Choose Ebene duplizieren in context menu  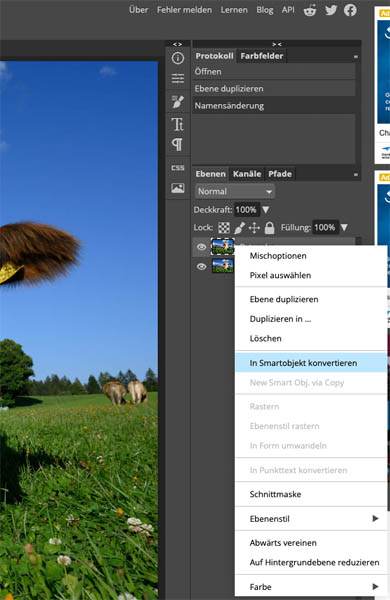(311, 299)
